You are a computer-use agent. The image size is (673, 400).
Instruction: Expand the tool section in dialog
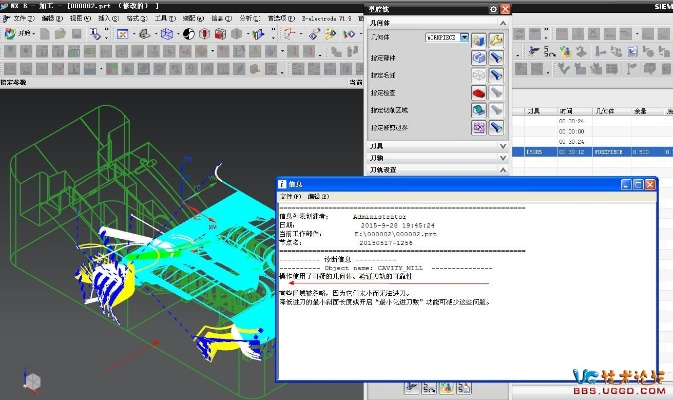[503, 146]
